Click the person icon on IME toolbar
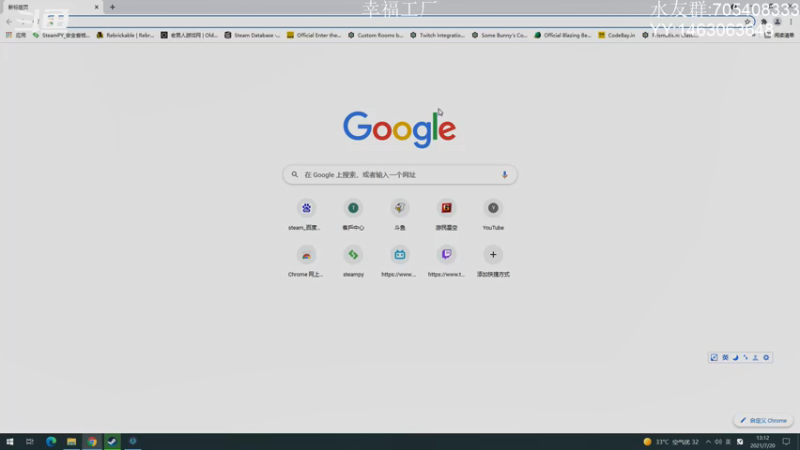 756,358
